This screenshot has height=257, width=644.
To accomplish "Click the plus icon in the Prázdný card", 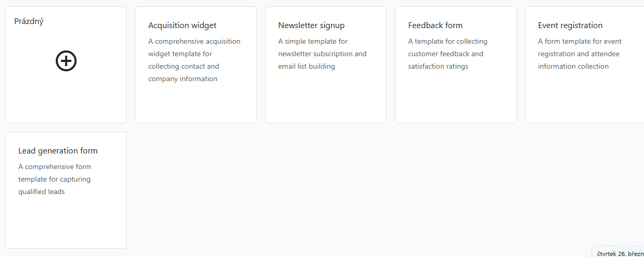I will (x=66, y=61).
